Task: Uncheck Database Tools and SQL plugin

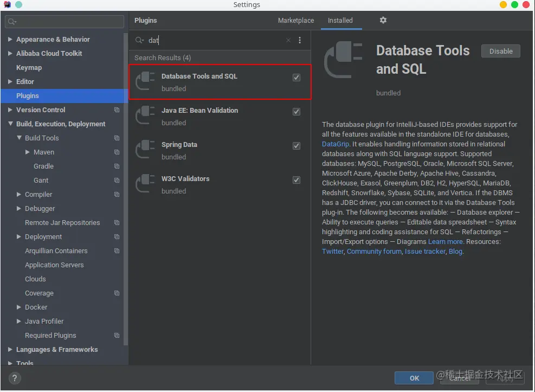Action: (x=296, y=78)
